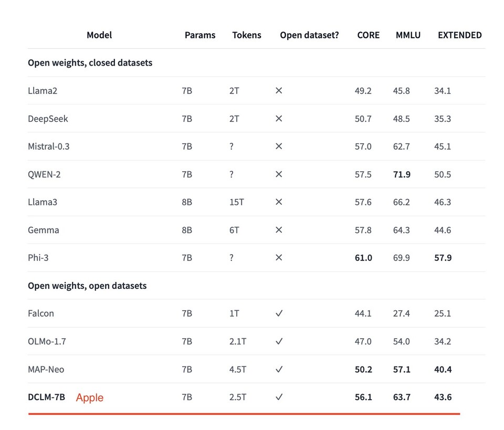Click the CORE column header
504x430 pixels.
(368, 35)
